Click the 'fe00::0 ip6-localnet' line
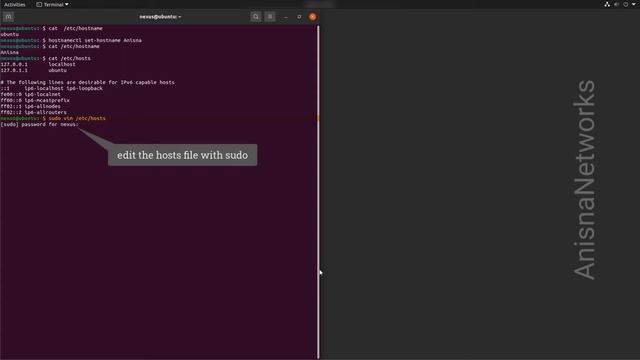The image size is (640, 360). (x=30, y=94)
